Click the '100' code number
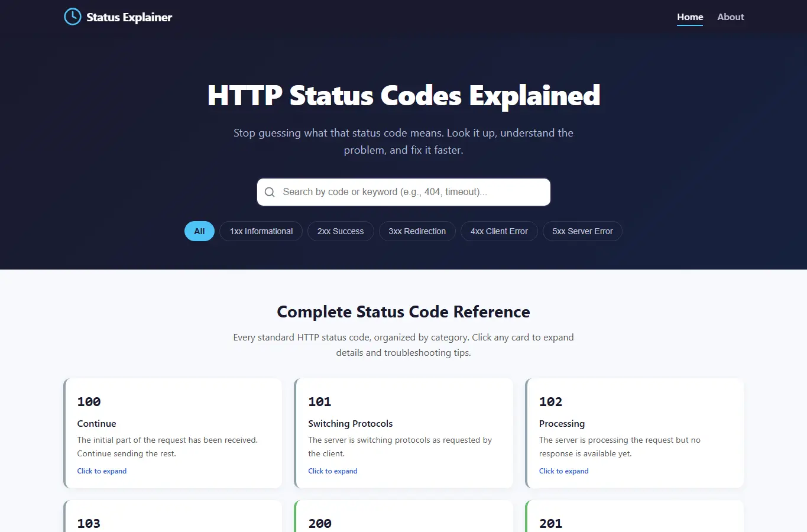 [x=89, y=402]
